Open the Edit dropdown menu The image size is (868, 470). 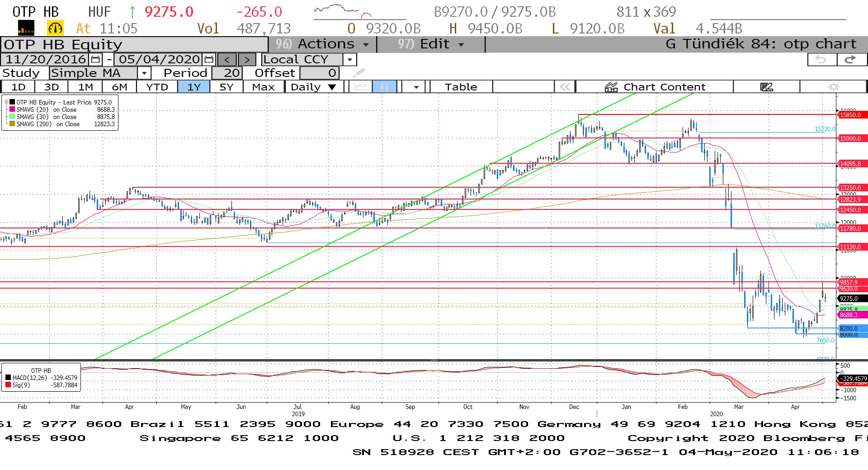[x=430, y=44]
